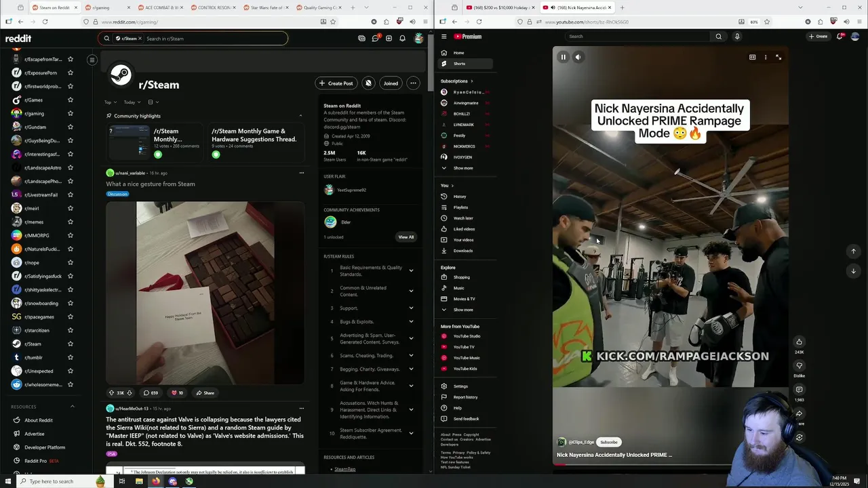868x488 pixels.
Task: Expand YouTube subscriptions Show more
Action: (x=463, y=168)
